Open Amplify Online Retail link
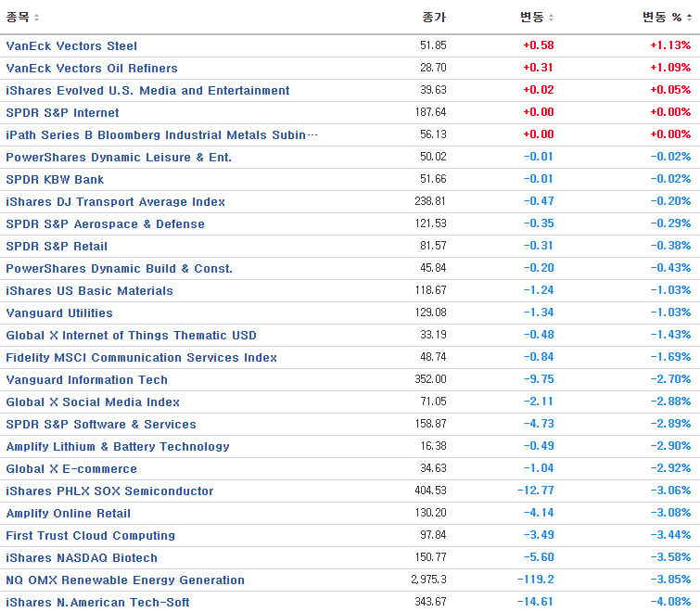 click(69, 514)
